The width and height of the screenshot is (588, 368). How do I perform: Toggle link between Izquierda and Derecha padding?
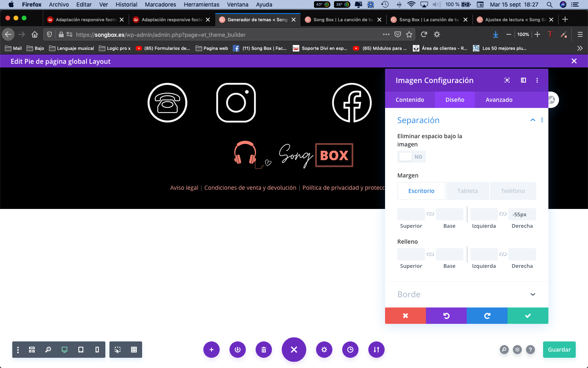[503, 254]
